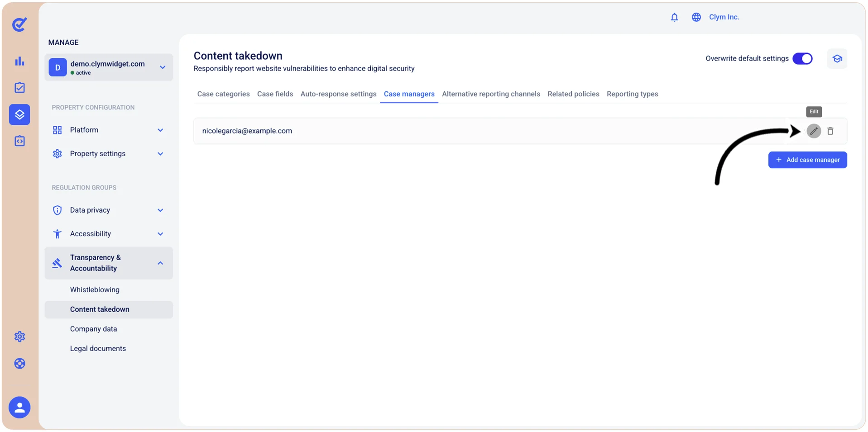Open the Clym Inc. account link

(x=724, y=17)
